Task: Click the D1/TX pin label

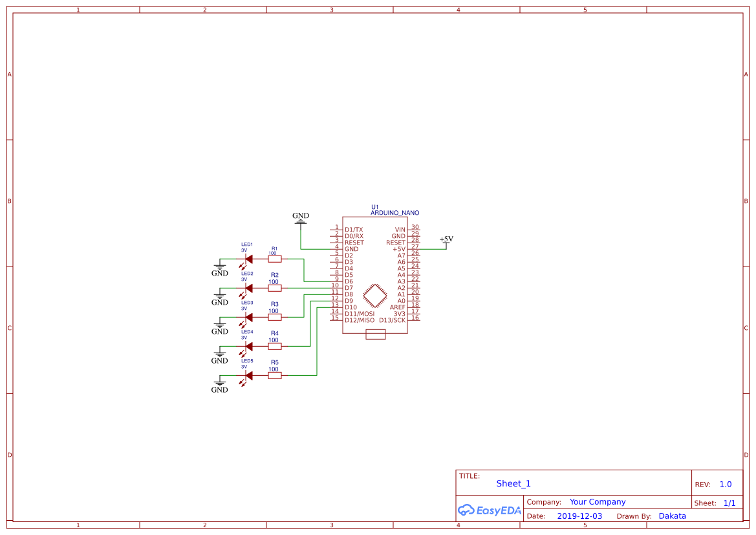Action: [x=354, y=230]
